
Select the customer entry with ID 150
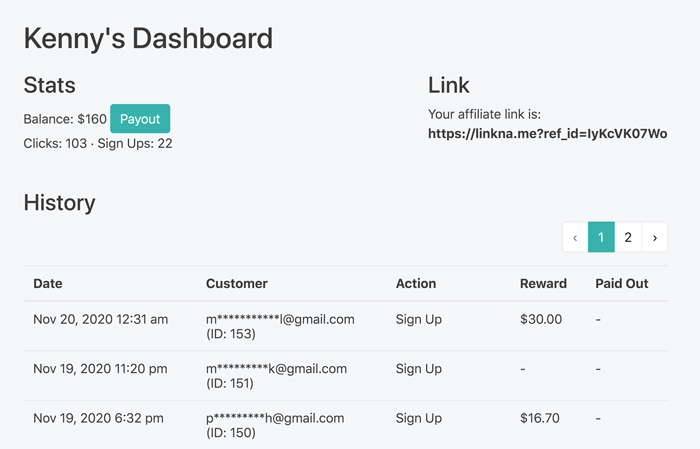point(275,425)
